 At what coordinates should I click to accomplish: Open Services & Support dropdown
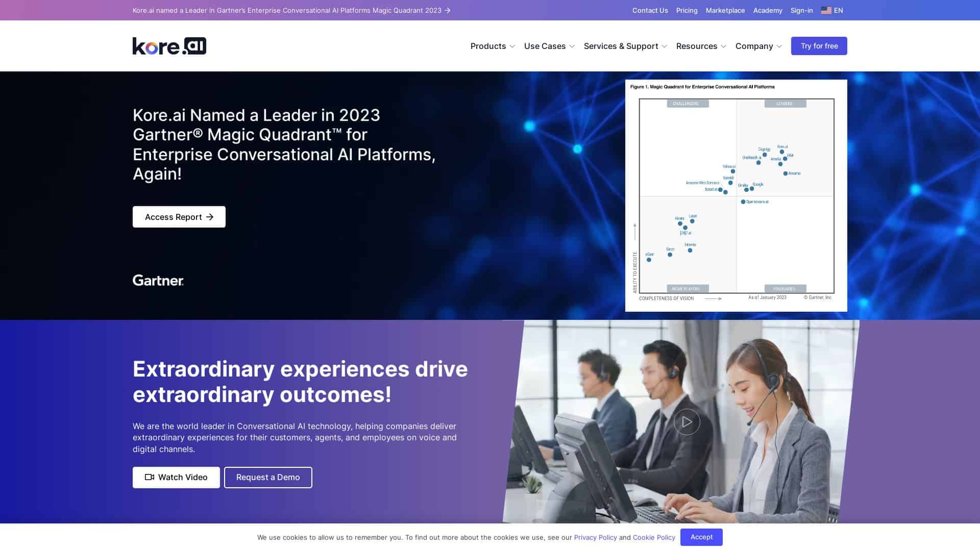click(625, 46)
